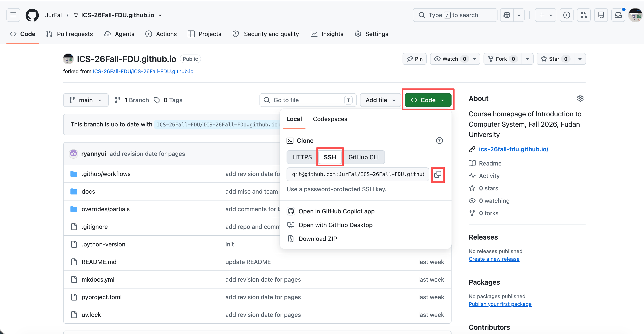Screen dimensions: 644x334
Task: Follow the forked-from upstream repository link
Action: click(143, 71)
